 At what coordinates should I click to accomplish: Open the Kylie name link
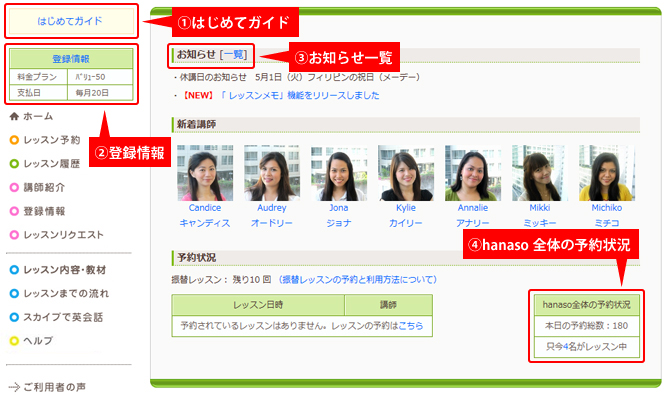pyautogui.click(x=406, y=208)
